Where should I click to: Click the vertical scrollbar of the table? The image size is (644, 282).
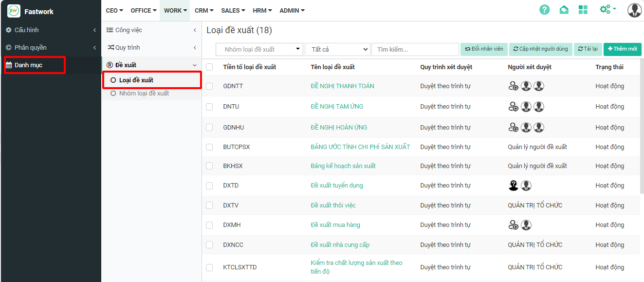[x=642, y=127]
